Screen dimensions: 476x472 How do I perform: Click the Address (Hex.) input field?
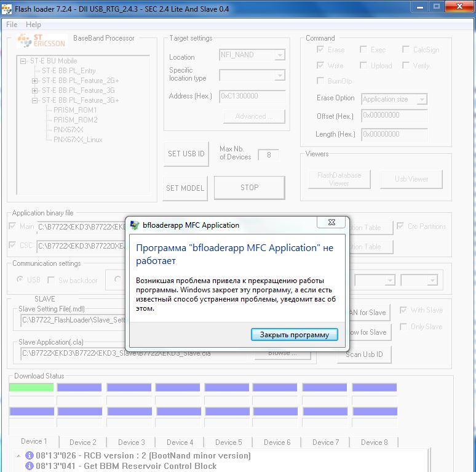252,96
